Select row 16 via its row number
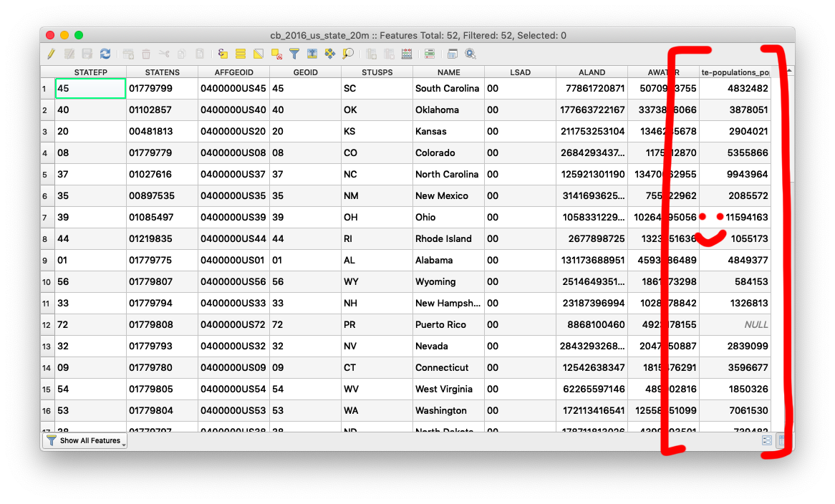 [47, 410]
